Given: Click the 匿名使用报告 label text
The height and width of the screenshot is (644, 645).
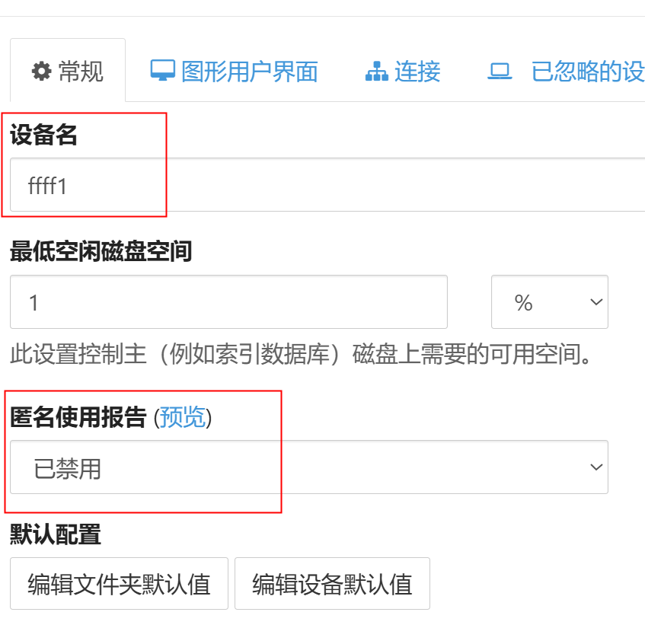Looking at the screenshot, I should pos(78,417).
